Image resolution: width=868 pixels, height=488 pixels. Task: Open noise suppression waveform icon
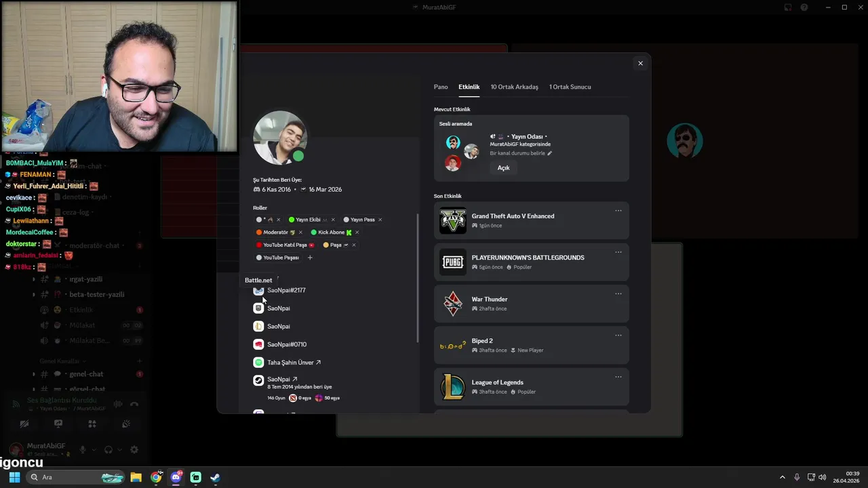pyautogui.click(x=118, y=404)
